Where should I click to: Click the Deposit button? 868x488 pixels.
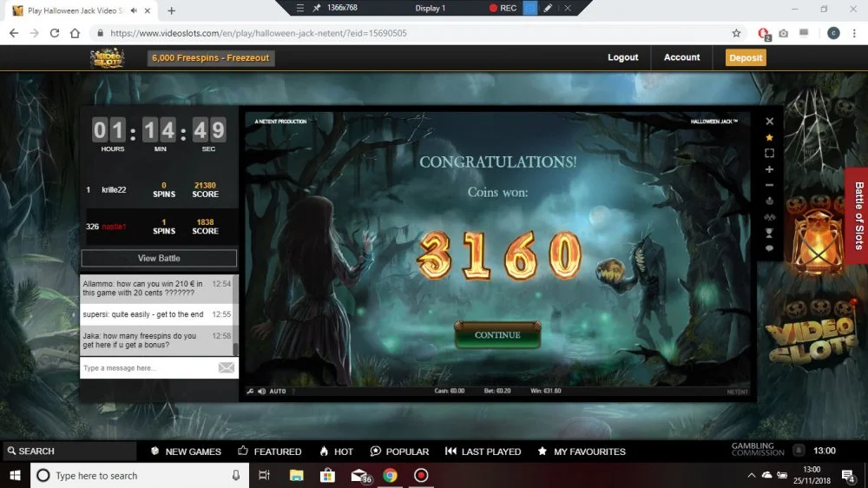coord(746,57)
